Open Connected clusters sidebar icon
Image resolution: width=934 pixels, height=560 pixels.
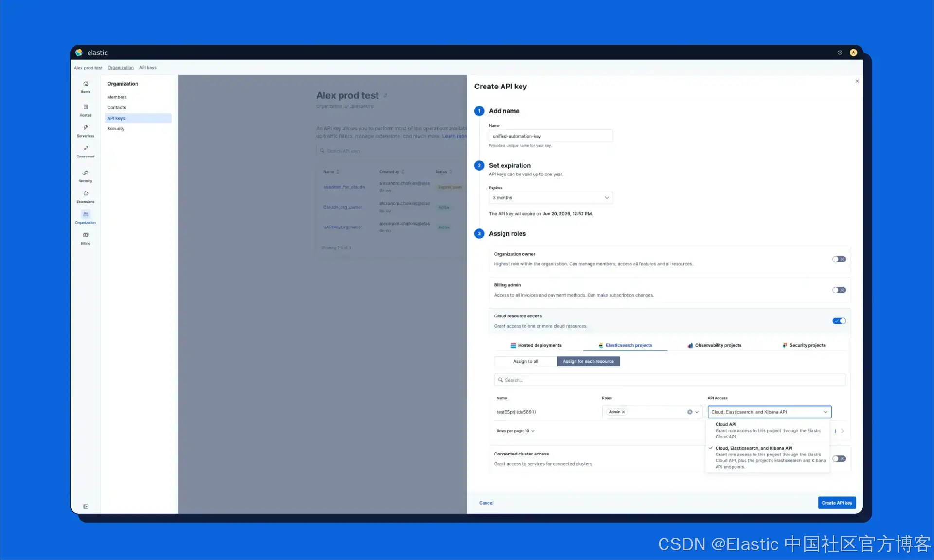pyautogui.click(x=86, y=152)
